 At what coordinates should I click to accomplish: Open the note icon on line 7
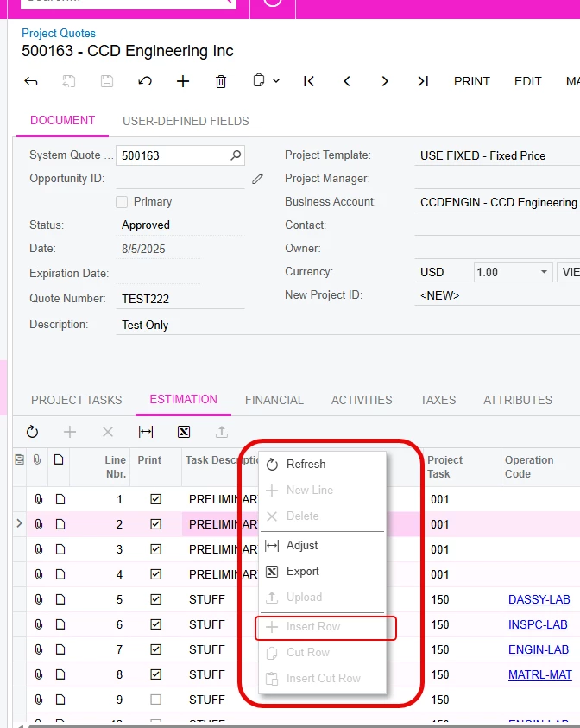point(60,649)
